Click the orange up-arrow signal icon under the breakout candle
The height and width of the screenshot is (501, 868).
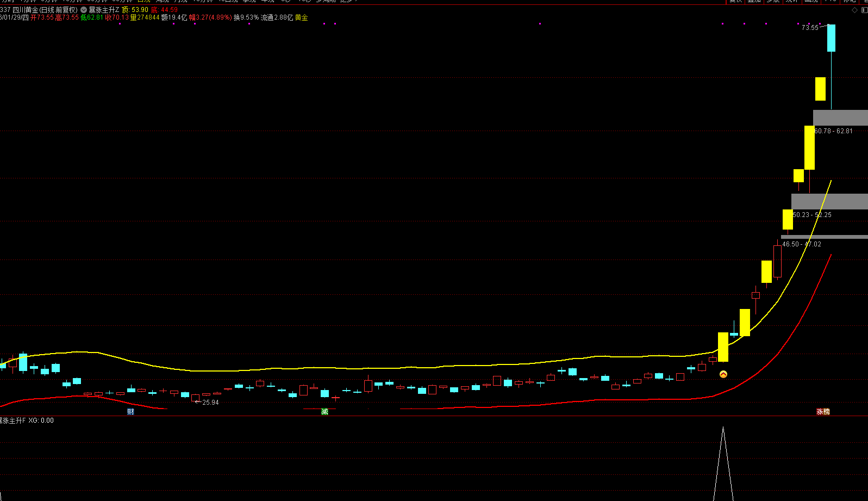pos(723,374)
